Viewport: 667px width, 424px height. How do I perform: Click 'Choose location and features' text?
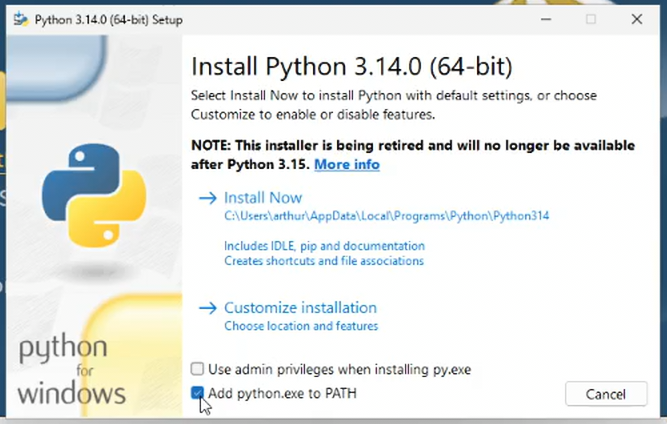tap(301, 326)
